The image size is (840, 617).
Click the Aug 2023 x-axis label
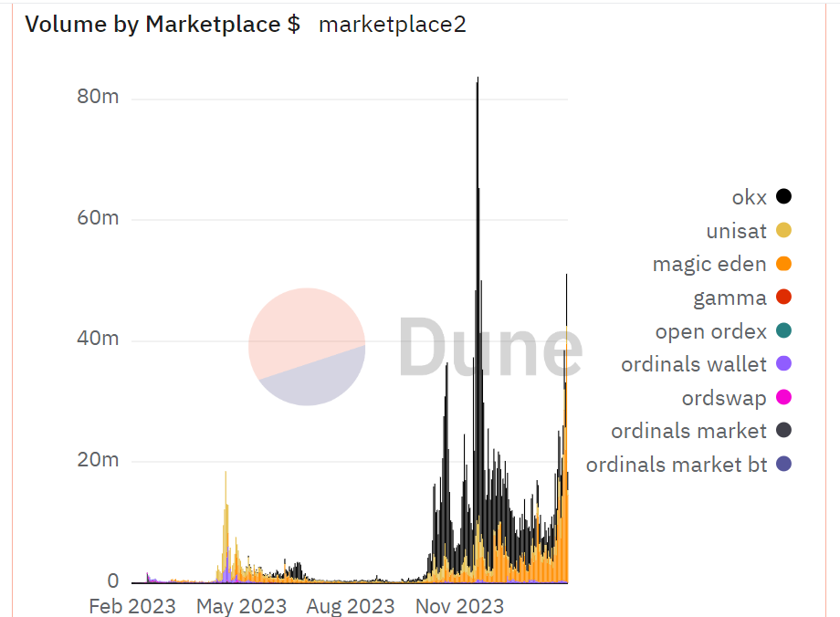click(351, 606)
